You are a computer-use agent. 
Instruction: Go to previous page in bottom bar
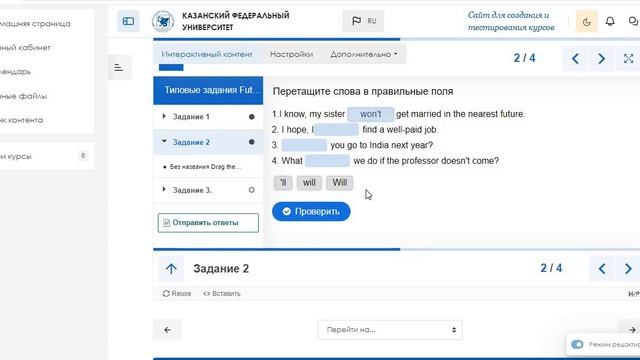click(x=602, y=269)
